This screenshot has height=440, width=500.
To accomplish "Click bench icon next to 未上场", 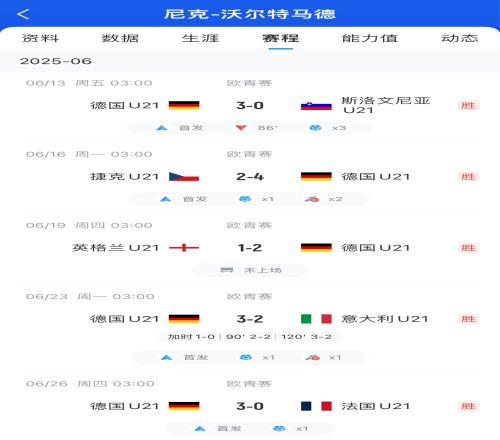I will (227, 270).
